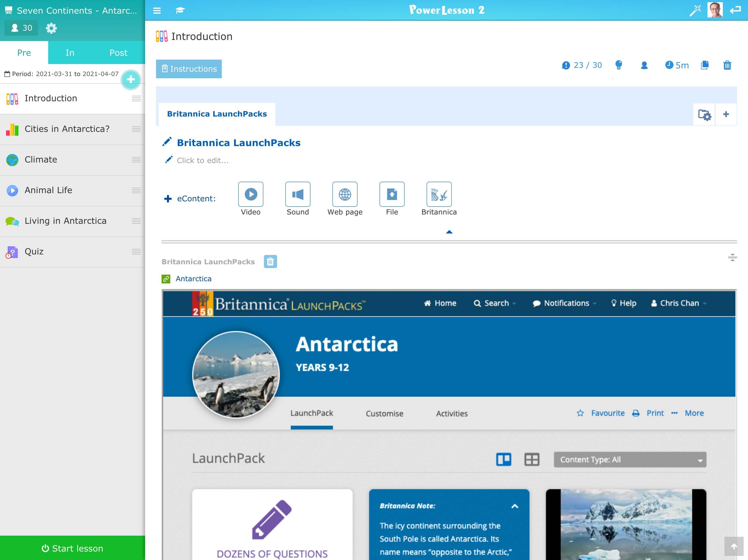Delete the activity with trash icon
Screen dimensions: 748x560
click(x=727, y=65)
